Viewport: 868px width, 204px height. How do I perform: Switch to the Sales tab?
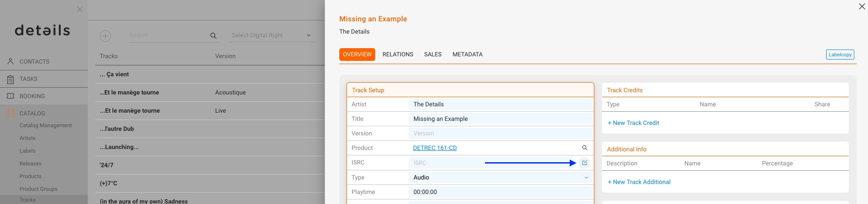point(433,55)
